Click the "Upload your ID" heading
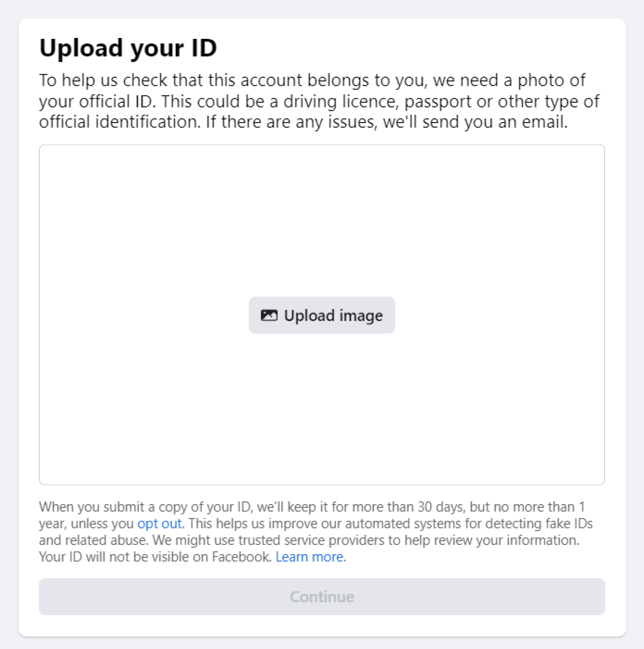The height and width of the screenshot is (649, 644). point(128,47)
